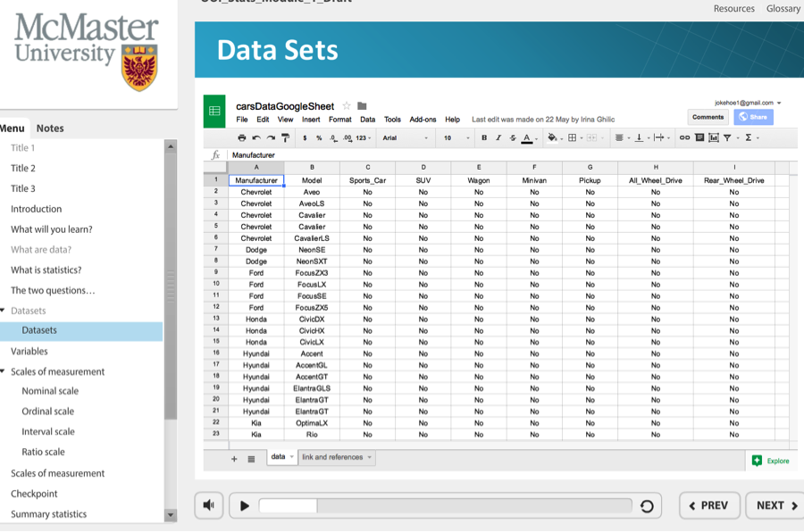The width and height of the screenshot is (804, 532).
Task: Click the print icon in Sheets toolbar
Action: click(x=241, y=138)
